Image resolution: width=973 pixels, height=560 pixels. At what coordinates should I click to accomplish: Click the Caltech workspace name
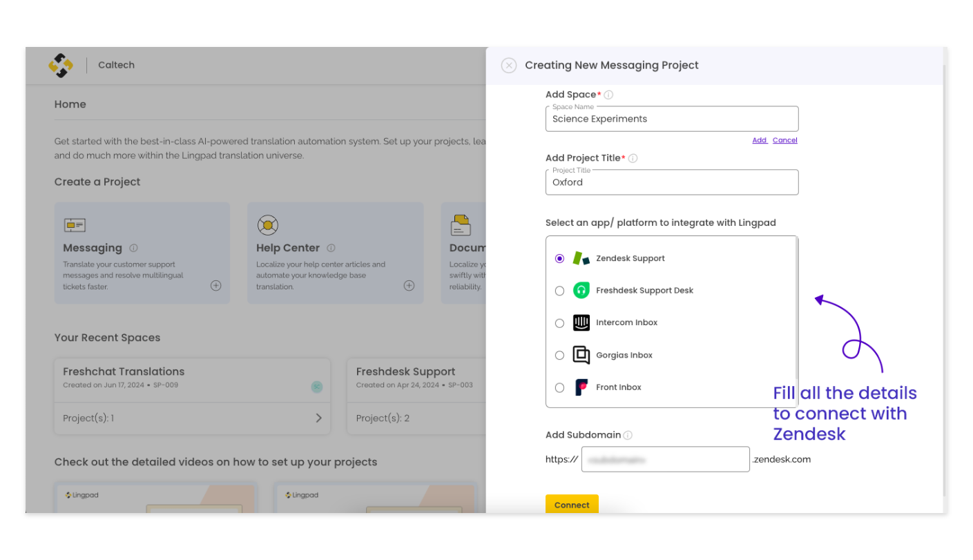pos(116,65)
